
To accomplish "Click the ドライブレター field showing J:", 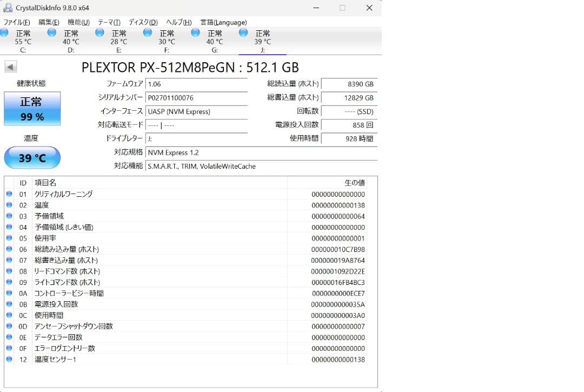I will coord(197,139).
